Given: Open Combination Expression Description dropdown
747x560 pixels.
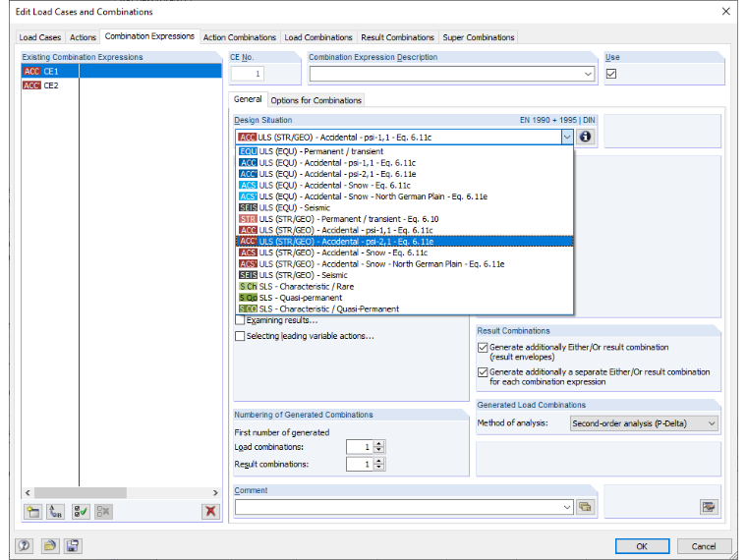Looking at the screenshot, I should (x=588, y=74).
